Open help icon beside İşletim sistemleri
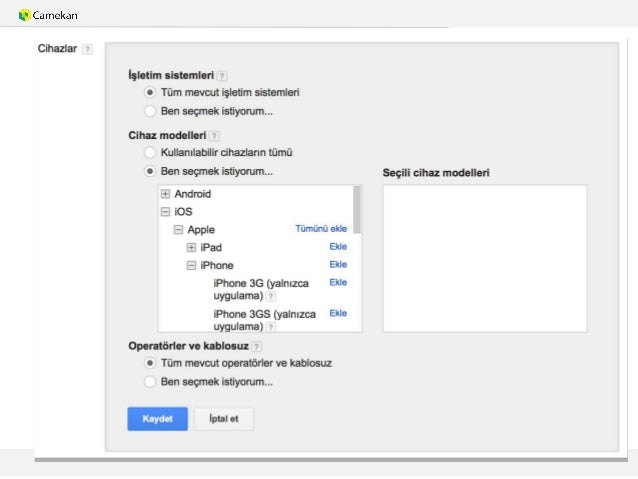 [x=222, y=76]
